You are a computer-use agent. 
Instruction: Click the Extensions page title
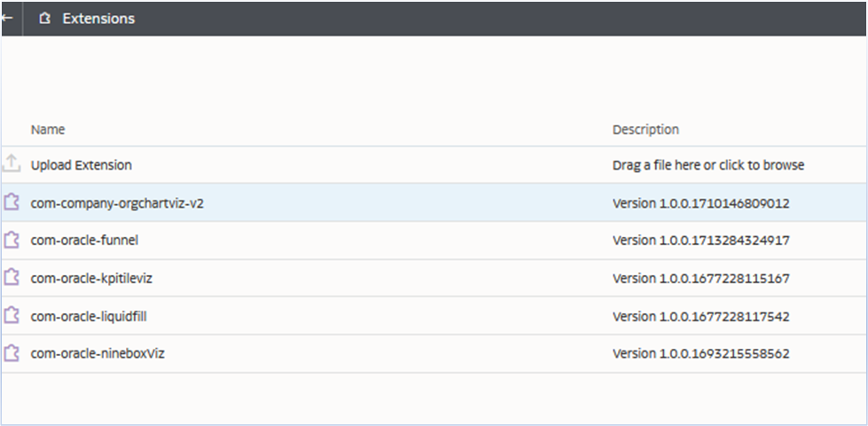98,19
